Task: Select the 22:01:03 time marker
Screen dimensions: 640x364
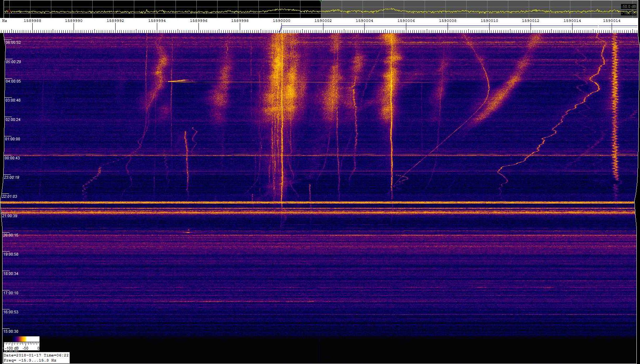Action: pyautogui.click(x=9, y=196)
